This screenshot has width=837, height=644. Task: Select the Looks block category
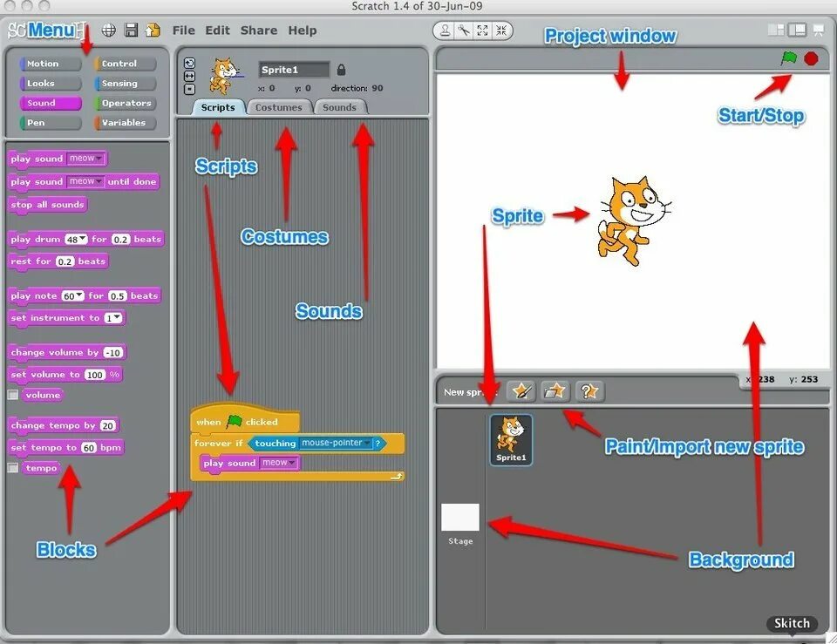tap(51, 84)
